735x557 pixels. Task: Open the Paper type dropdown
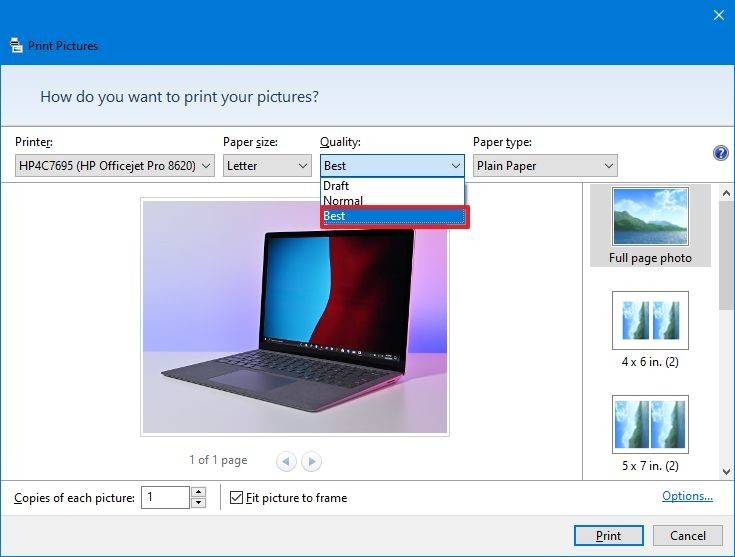pos(545,166)
